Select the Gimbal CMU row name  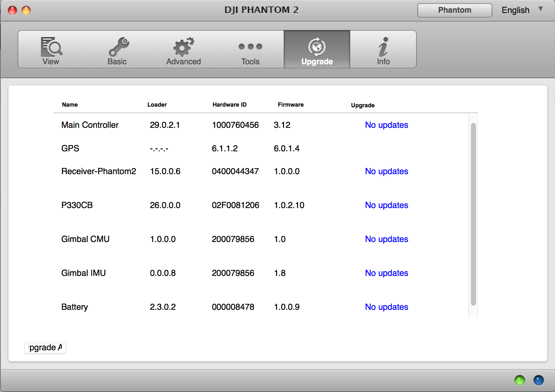85,239
